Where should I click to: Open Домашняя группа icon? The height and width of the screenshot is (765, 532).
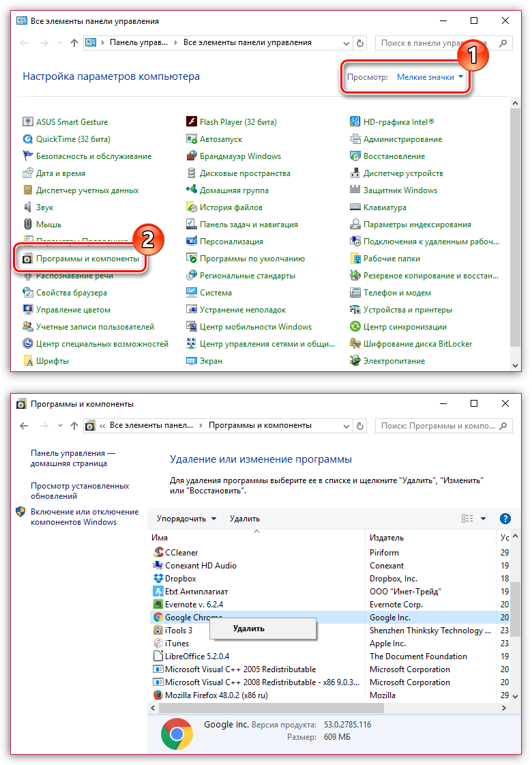192,190
